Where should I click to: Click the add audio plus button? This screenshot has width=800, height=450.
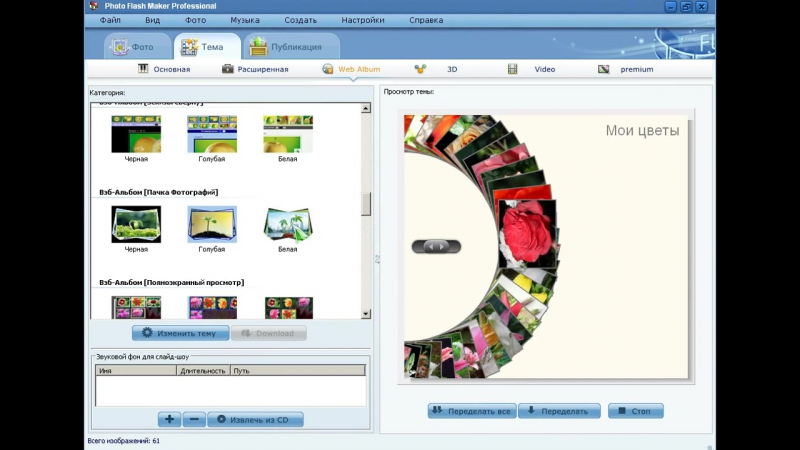tap(169, 420)
